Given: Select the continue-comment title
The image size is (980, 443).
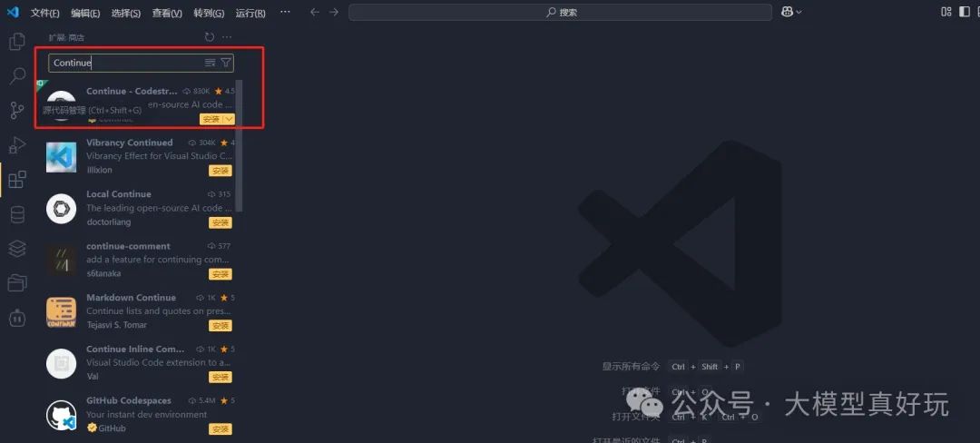Looking at the screenshot, I should tap(128, 246).
